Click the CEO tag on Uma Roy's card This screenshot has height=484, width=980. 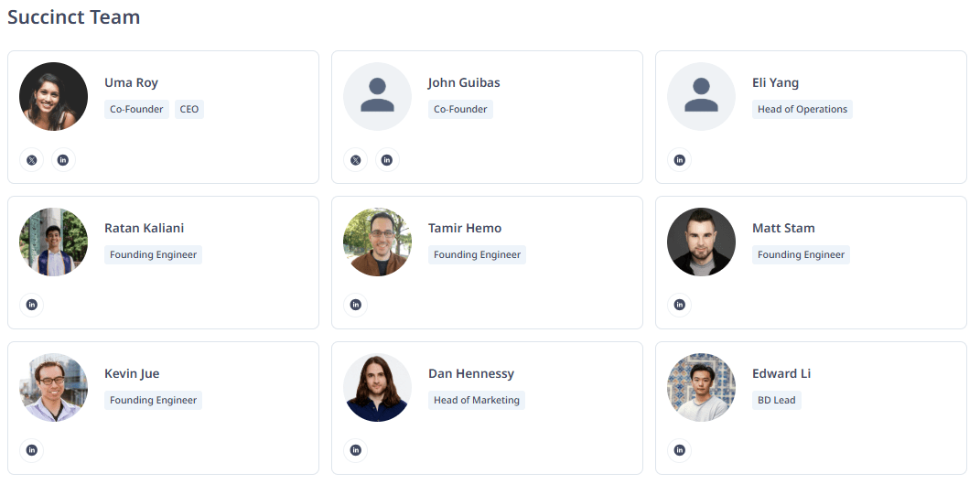coord(189,110)
